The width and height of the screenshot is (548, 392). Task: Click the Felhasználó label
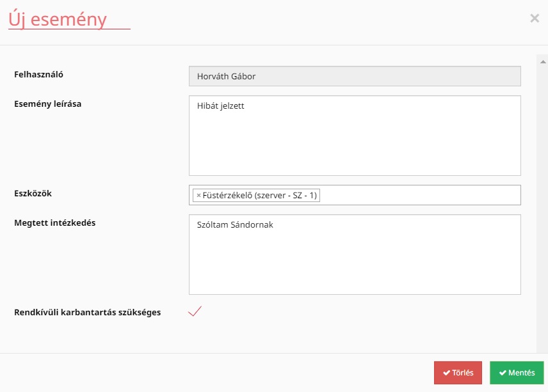(x=38, y=74)
